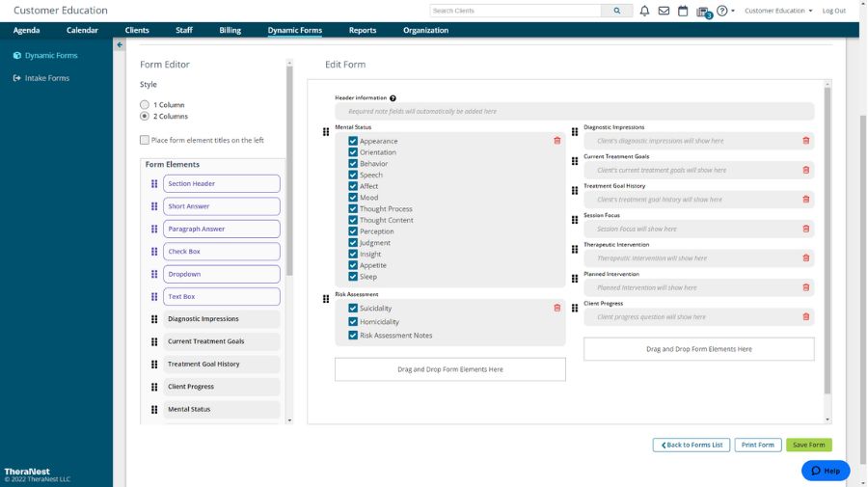
Task: Click the Short Answer drag handle
Action: tap(154, 206)
